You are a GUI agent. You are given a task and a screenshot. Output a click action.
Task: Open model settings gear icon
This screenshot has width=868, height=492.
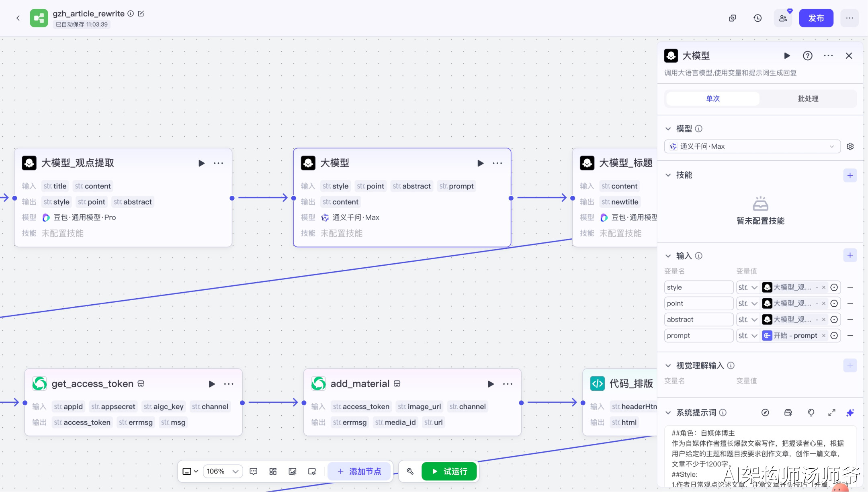pyautogui.click(x=850, y=146)
